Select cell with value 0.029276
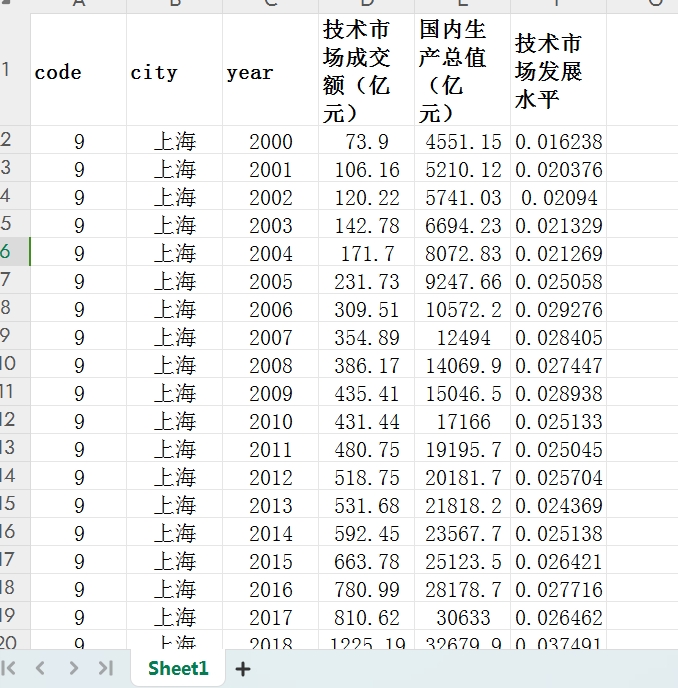The image size is (678, 688). pos(559,309)
